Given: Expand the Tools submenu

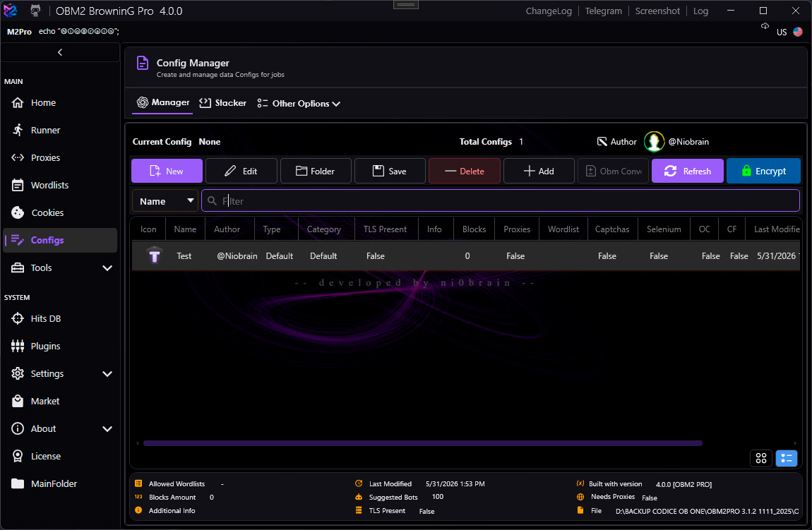Looking at the screenshot, I should 107,268.
